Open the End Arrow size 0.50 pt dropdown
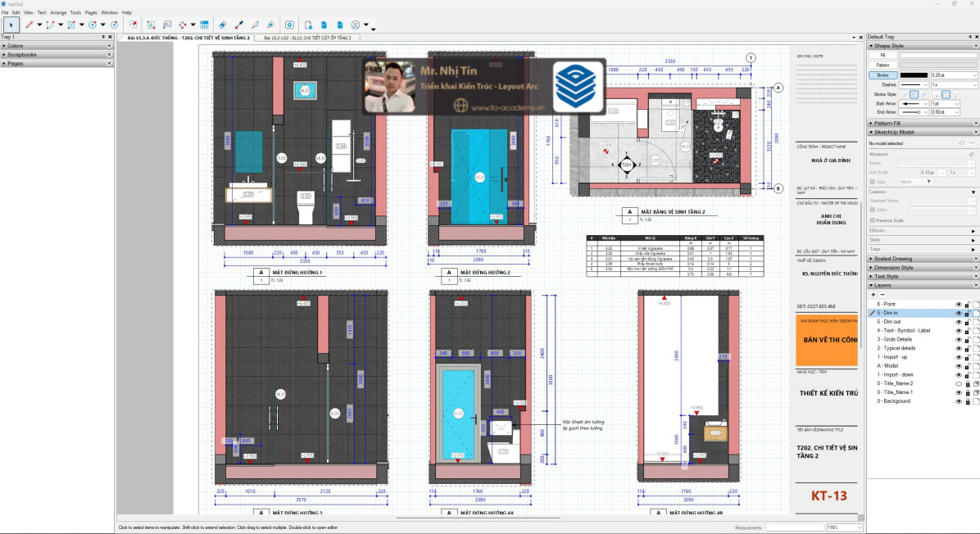 [x=957, y=112]
